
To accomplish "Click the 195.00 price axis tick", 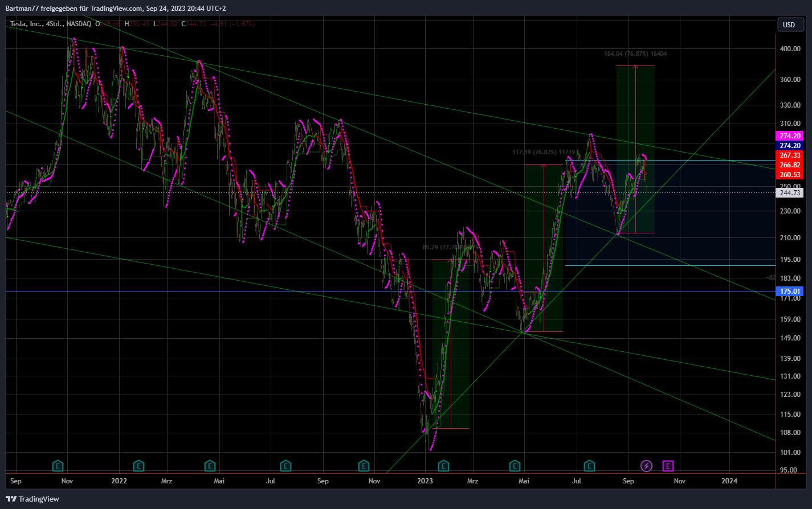I will tap(790, 260).
